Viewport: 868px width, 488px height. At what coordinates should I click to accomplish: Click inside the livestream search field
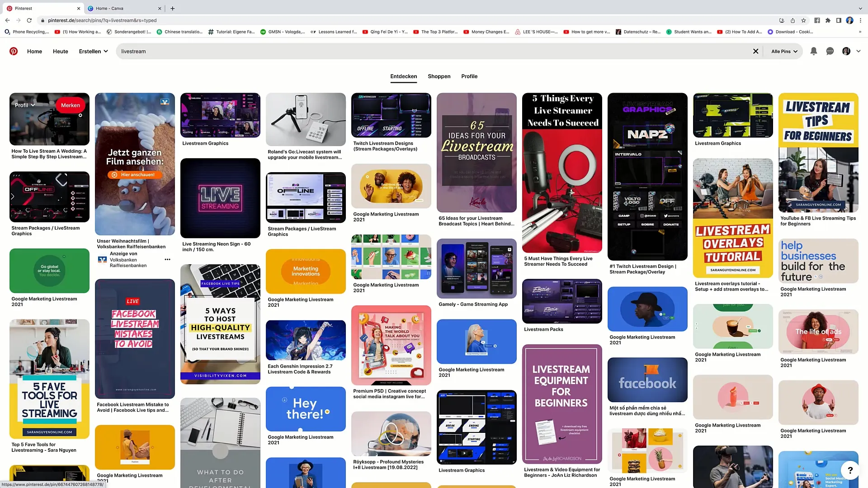434,51
